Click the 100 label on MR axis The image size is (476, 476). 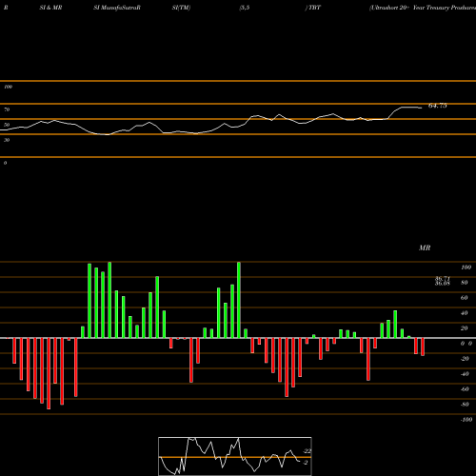point(466,268)
